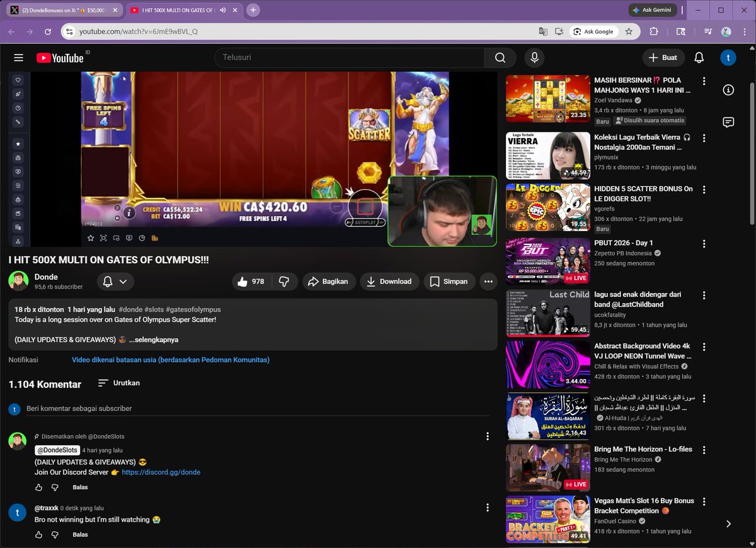Click the YouTube logo to go home
The image size is (756, 548).
tap(60, 57)
